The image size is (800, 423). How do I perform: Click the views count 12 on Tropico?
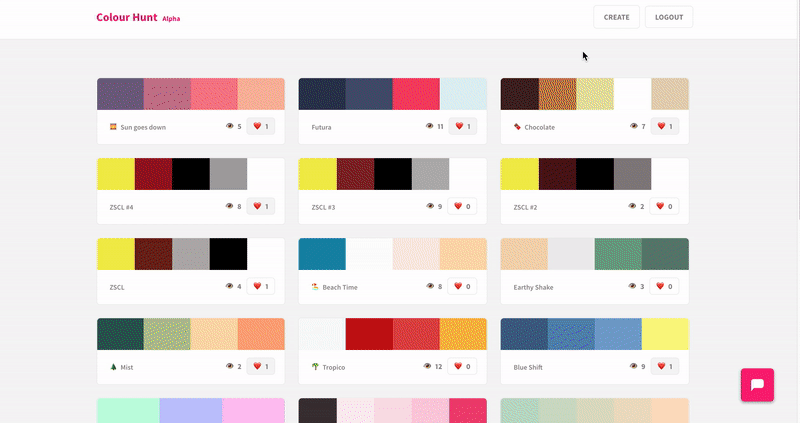click(438, 366)
